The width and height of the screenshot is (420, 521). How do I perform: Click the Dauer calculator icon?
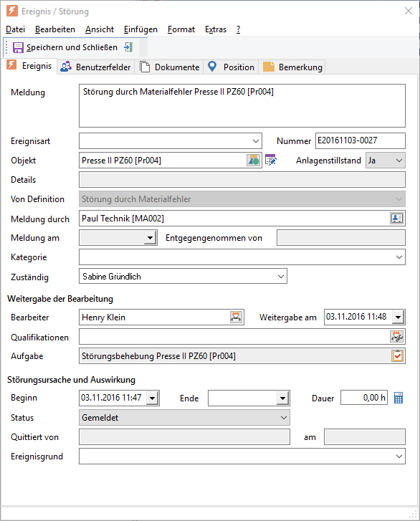click(398, 398)
